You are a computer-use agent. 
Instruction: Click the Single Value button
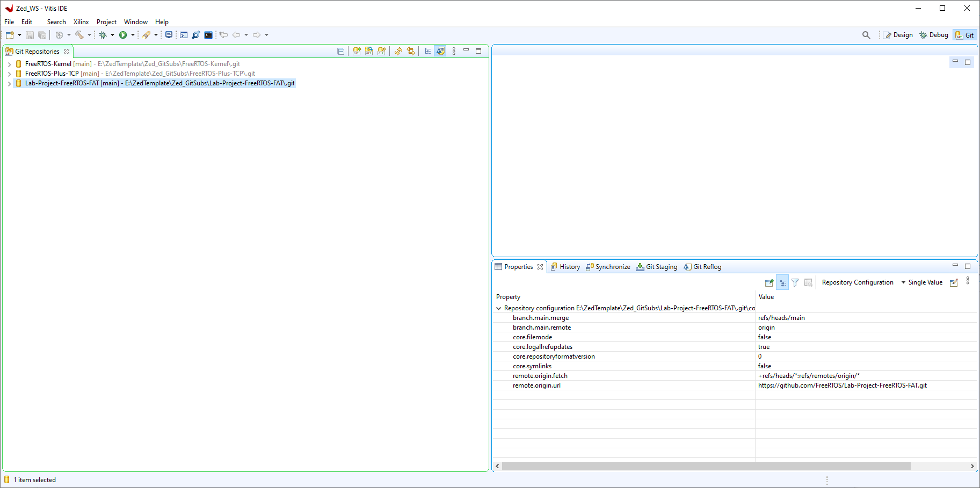coord(925,282)
